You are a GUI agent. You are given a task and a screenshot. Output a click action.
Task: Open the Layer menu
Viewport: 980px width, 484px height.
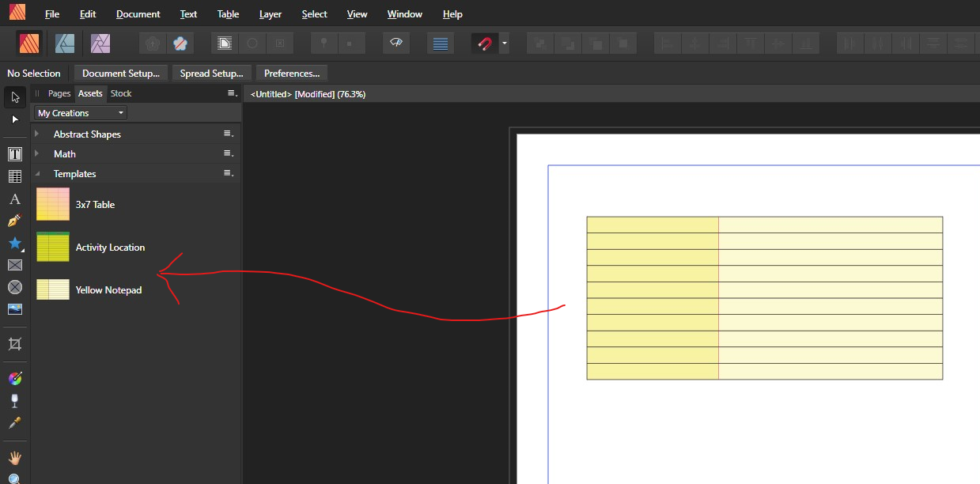[x=270, y=14]
